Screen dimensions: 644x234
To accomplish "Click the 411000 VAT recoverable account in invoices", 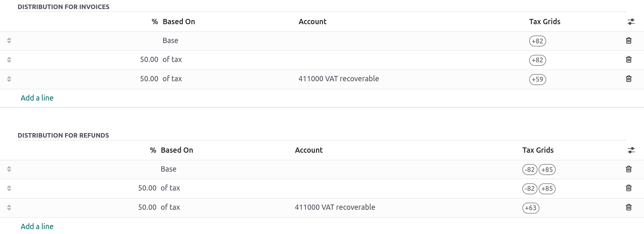I will pos(339,79).
